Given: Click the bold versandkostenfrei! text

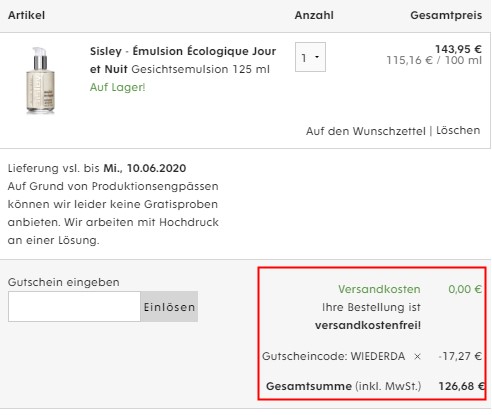Looking at the screenshot, I should tap(368, 325).
